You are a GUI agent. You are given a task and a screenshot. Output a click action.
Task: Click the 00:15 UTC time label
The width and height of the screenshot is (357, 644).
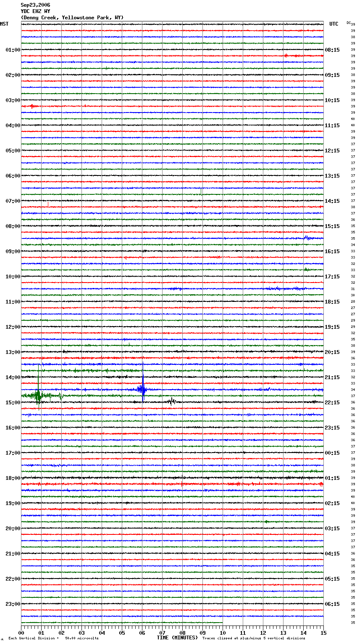[332, 453]
